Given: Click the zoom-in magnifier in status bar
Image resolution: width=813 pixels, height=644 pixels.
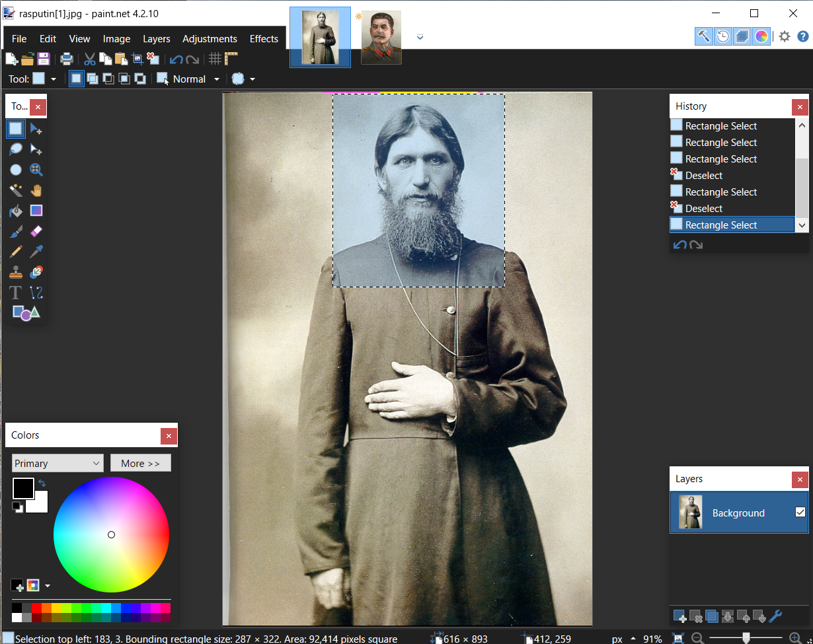Looking at the screenshot, I should (x=795, y=638).
